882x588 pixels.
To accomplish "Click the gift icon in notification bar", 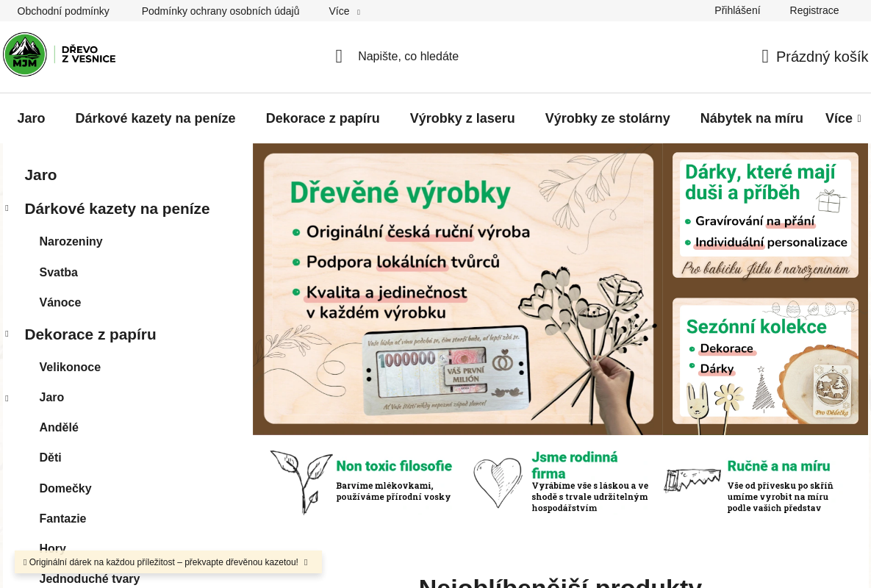I will [26, 562].
